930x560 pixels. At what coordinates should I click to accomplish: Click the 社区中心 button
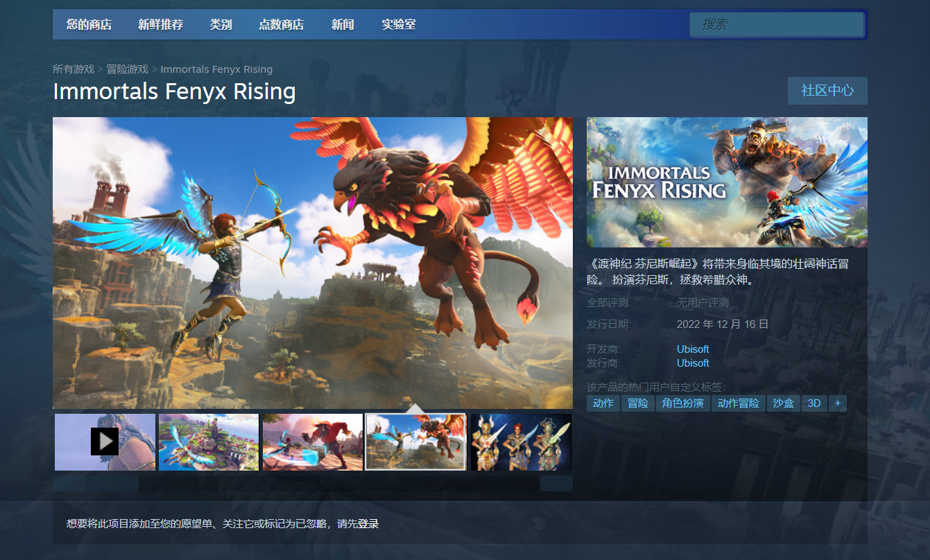pos(827,90)
